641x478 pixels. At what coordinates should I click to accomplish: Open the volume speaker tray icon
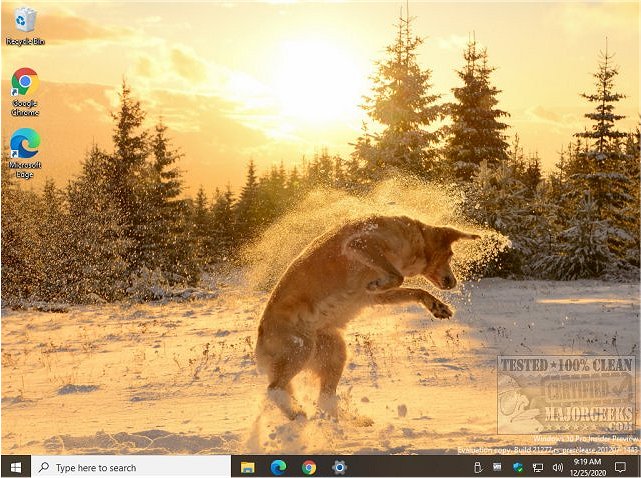coord(558,467)
